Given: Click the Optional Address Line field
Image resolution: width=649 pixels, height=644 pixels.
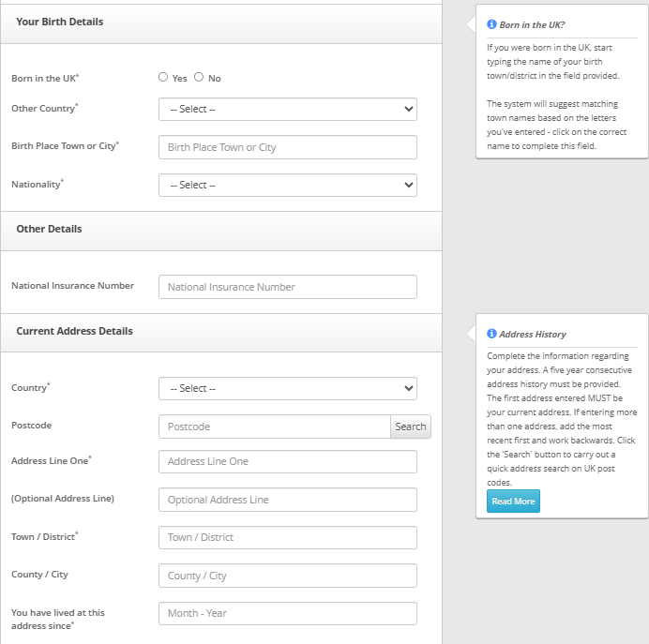Looking at the screenshot, I should point(287,500).
